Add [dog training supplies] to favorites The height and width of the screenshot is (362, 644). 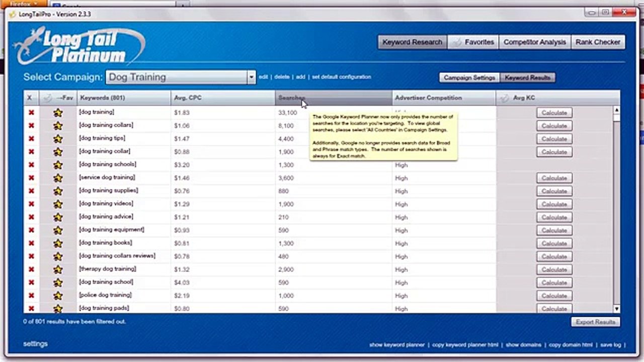(x=58, y=191)
